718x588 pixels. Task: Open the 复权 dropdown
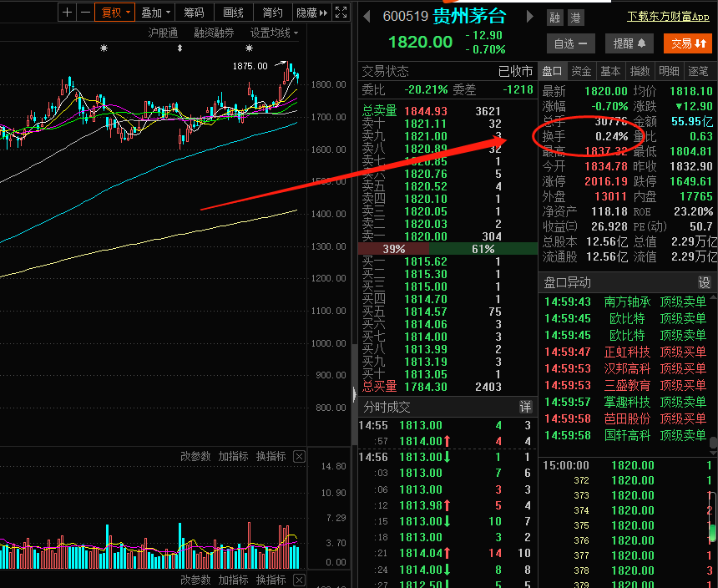pos(115,13)
